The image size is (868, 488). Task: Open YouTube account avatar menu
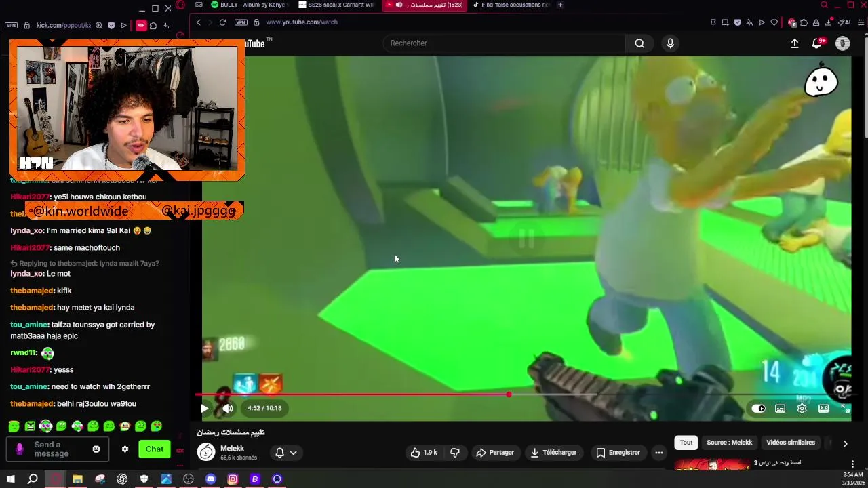coord(843,43)
